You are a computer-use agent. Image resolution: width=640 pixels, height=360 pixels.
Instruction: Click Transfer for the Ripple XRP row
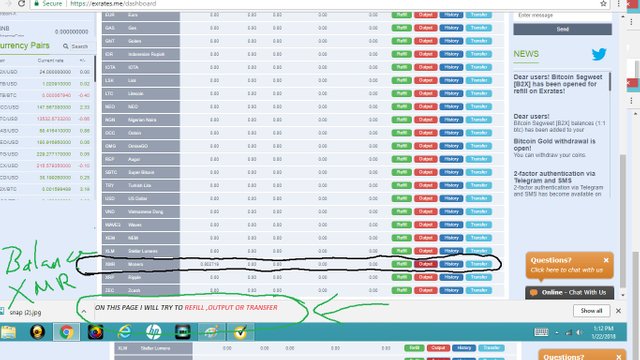(479, 277)
